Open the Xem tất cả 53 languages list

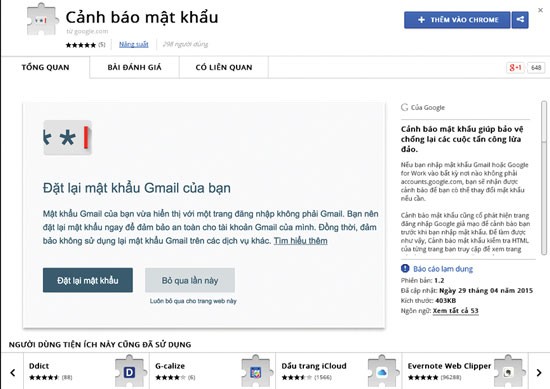[x=455, y=311]
